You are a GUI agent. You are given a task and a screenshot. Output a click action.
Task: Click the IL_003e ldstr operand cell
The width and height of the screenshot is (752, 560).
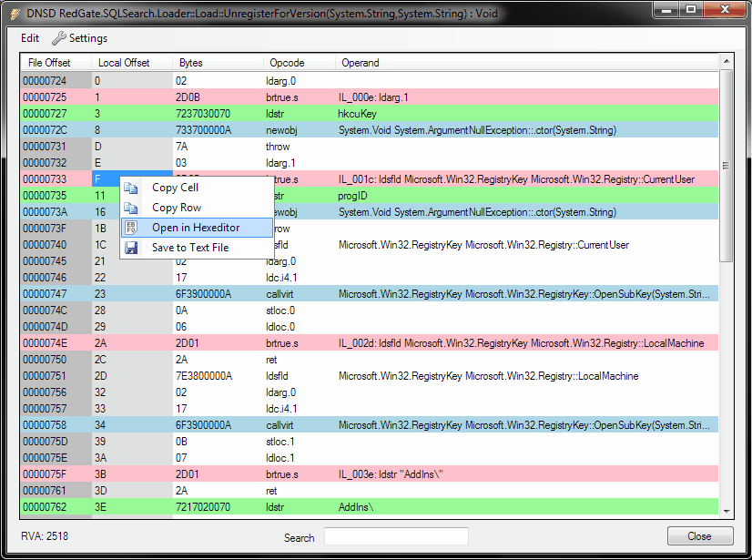tap(526, 474)
